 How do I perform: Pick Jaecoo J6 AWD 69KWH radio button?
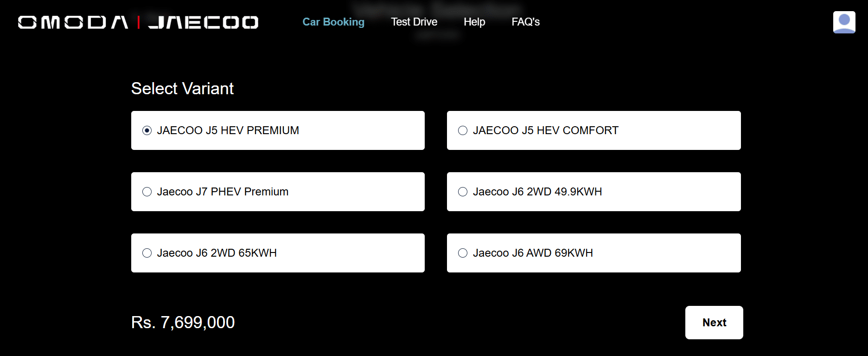tap(463, 253)
